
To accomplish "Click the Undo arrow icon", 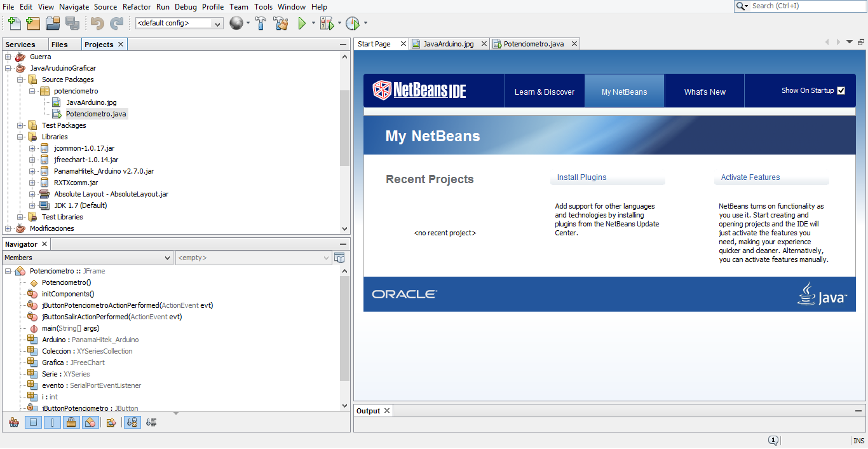I will pyautogui.click(x=97, y=24).
